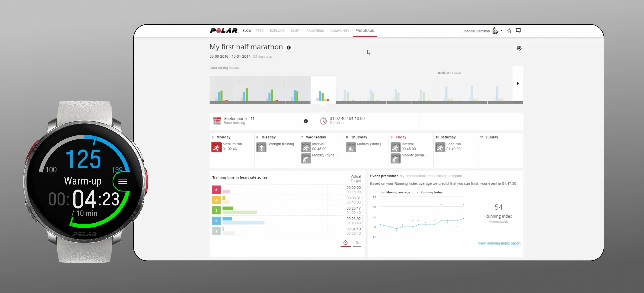Open Saturday's Long run icon
The width and height of the screenshot is (644, 293).
click(x=440, y=147)
